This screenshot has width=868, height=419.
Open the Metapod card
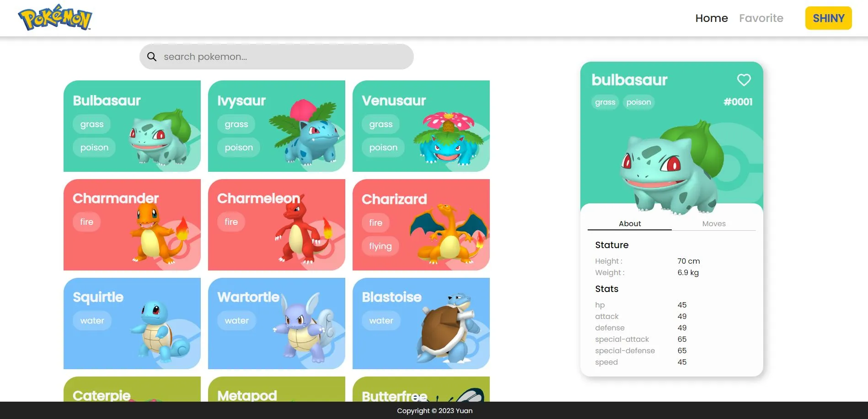tap(276, 389)
